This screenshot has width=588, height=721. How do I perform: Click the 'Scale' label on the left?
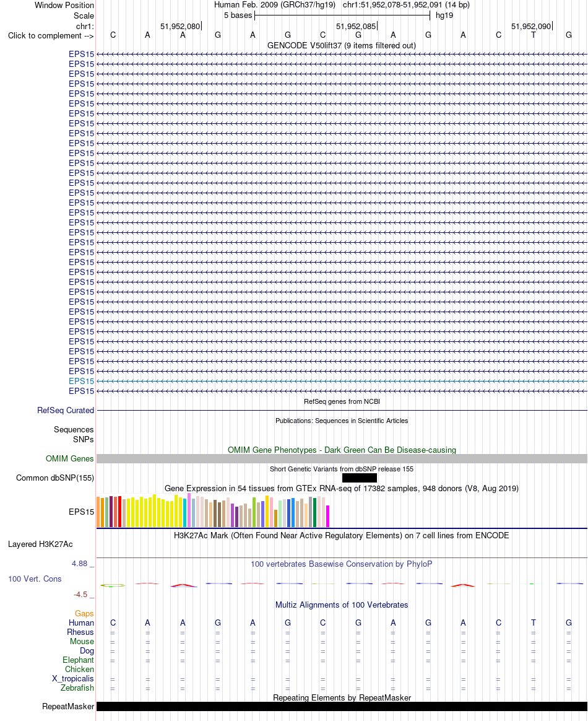84,15
